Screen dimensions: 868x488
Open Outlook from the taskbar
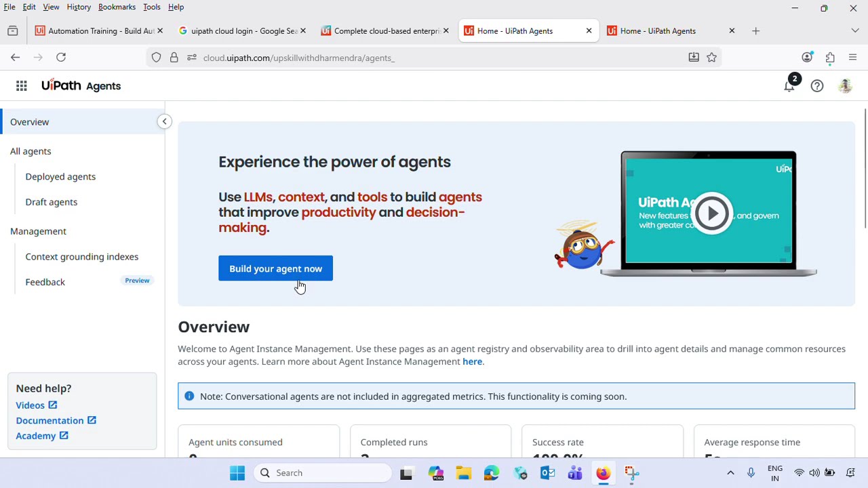547,472
